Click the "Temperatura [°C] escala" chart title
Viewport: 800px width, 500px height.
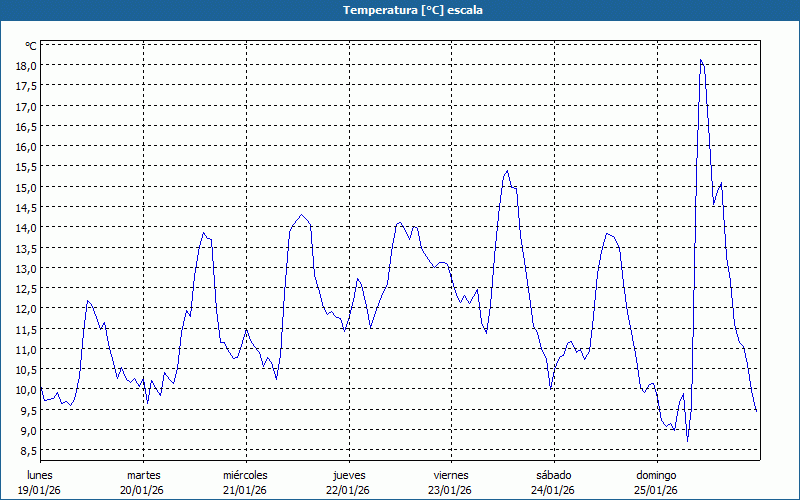pos(400,10)
